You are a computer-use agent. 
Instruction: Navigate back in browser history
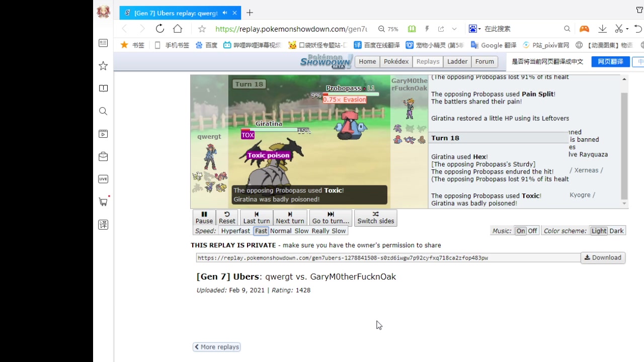pyautogui.click(x=125, y=29)
